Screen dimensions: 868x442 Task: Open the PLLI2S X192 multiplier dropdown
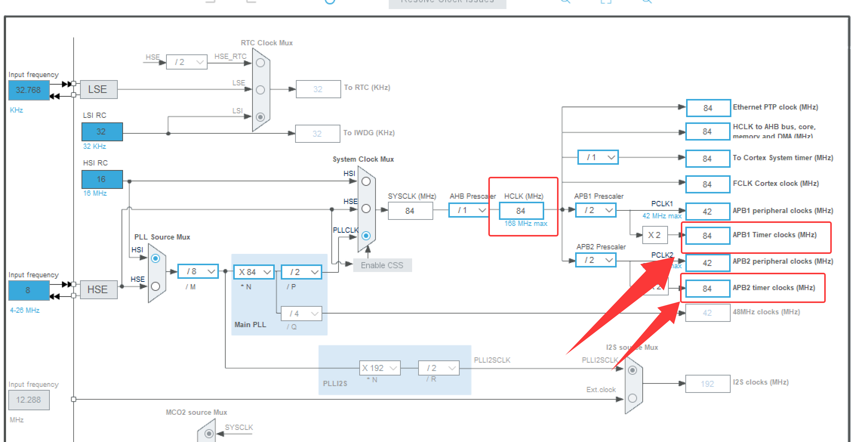[x=379, y=368]
